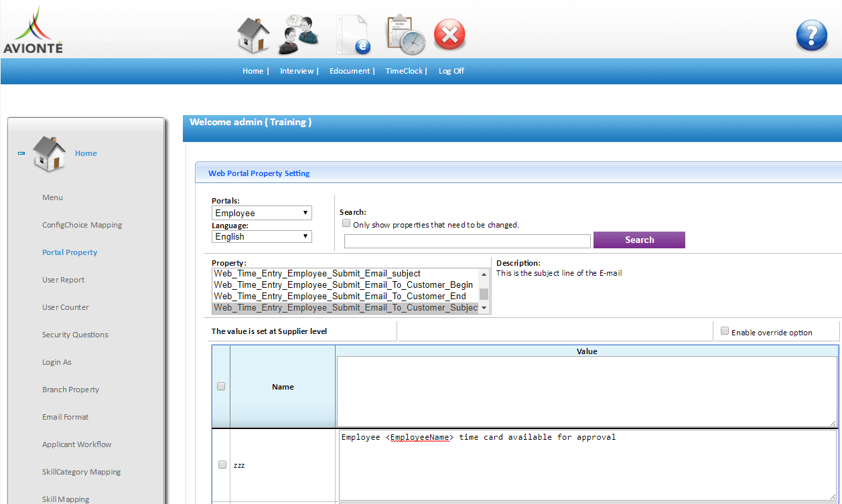Open the Edocument page icon

(x=352, y=34)
